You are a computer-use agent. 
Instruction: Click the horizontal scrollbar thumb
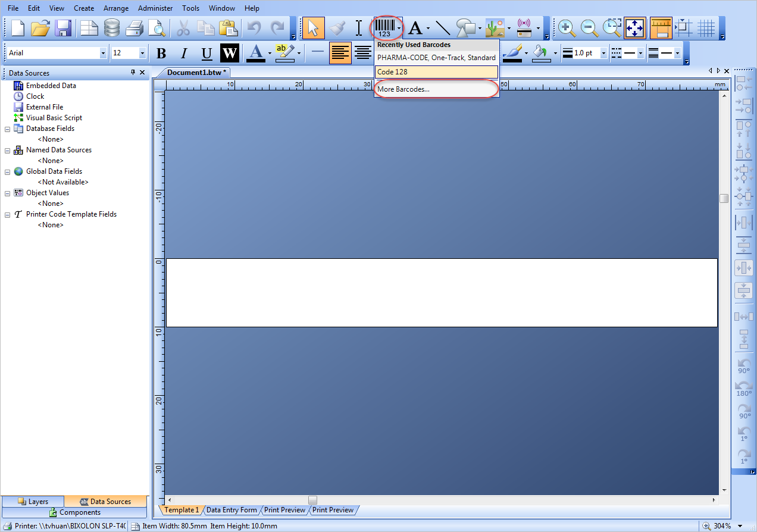click(312, 500)
